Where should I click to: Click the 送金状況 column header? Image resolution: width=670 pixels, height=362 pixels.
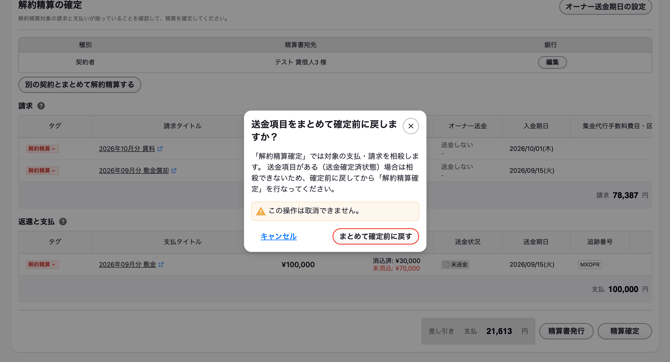point(467,242)
